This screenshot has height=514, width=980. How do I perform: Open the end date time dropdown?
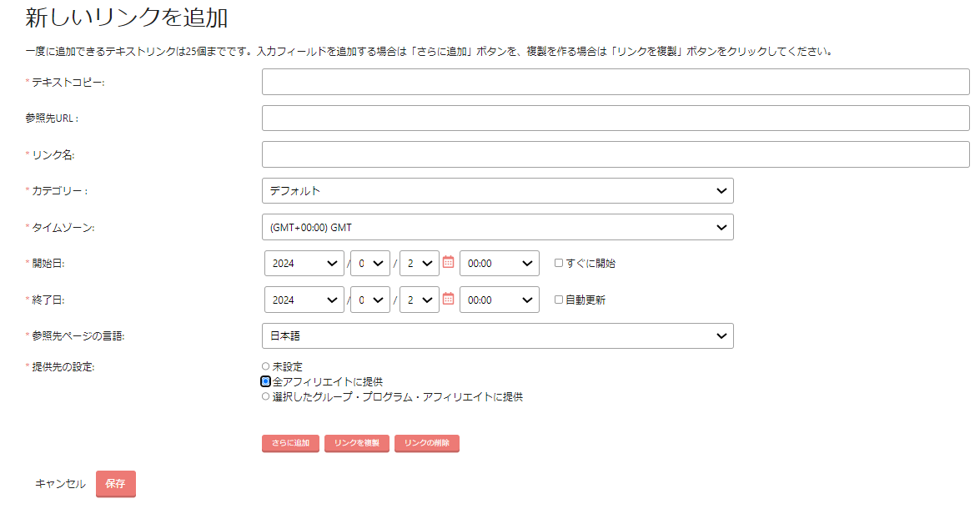click(x=499, y=300)
